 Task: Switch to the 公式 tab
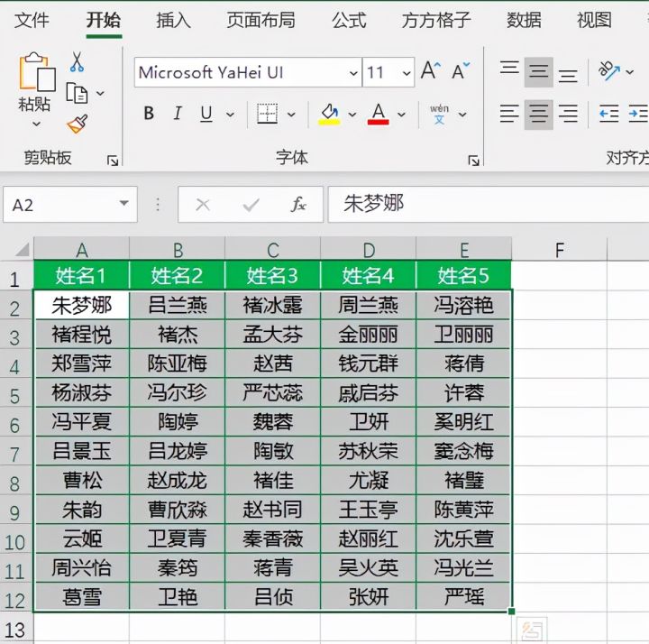(x=349, y=20)
